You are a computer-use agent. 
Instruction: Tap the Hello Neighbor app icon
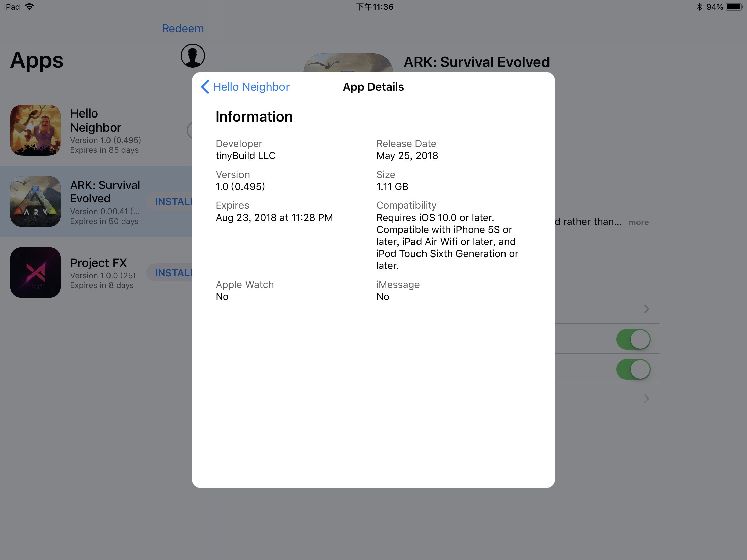tap(36, 130)
